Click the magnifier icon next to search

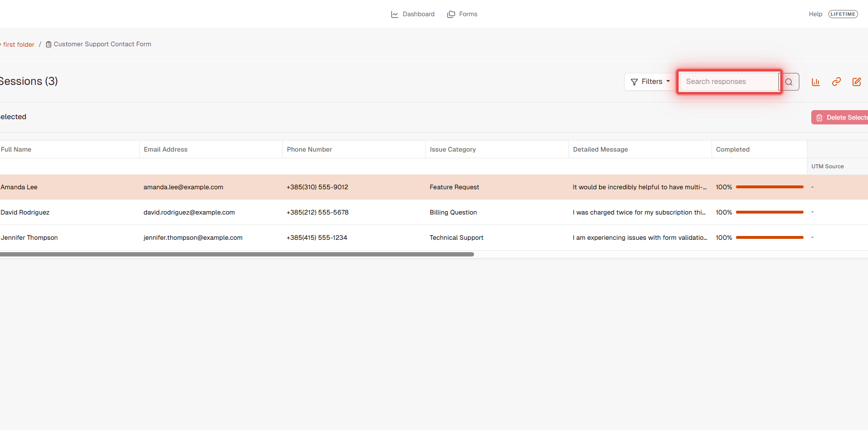[x=789, y=82]
